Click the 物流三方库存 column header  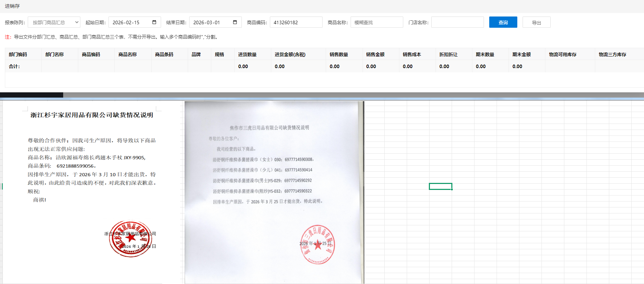pos(612,54)
